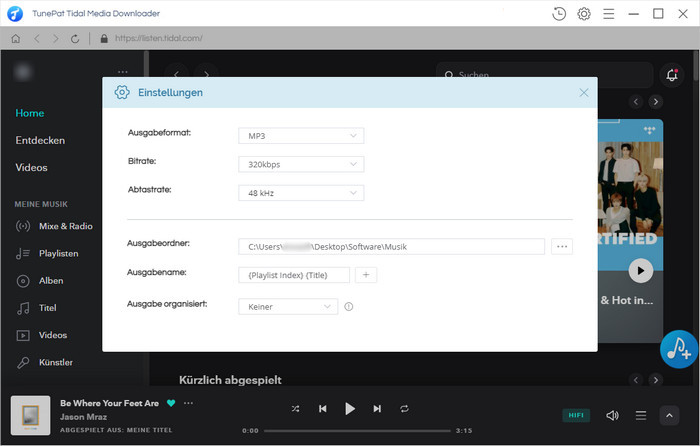Open top Videos entry in sidebar
Image resolution: width=700 pixels, height=446 pixels.
pyautogui.click(x=31, y=167)
